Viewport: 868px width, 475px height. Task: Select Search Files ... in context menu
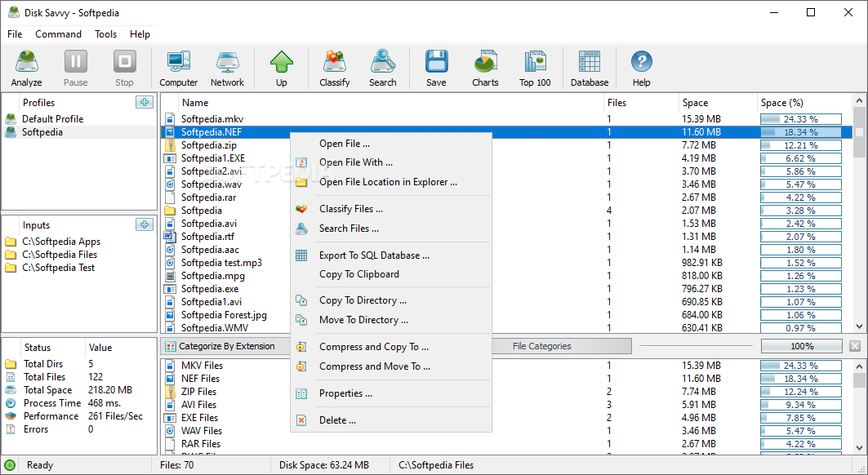point(349,228)
